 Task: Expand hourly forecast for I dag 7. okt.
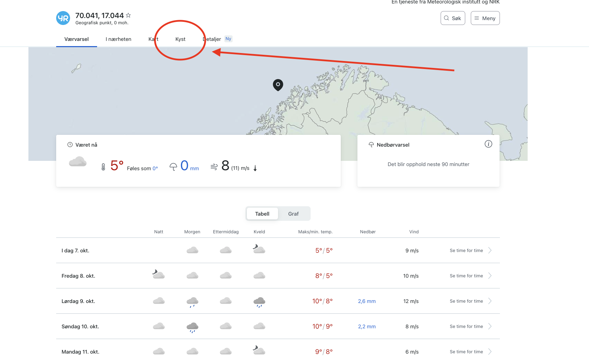tap(470, 251)
